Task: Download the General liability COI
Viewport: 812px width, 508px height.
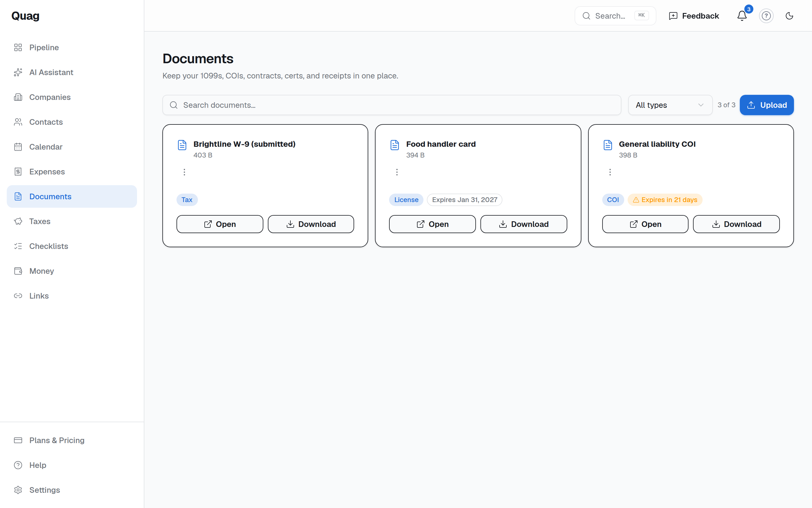Action: (x=736, y=224)
